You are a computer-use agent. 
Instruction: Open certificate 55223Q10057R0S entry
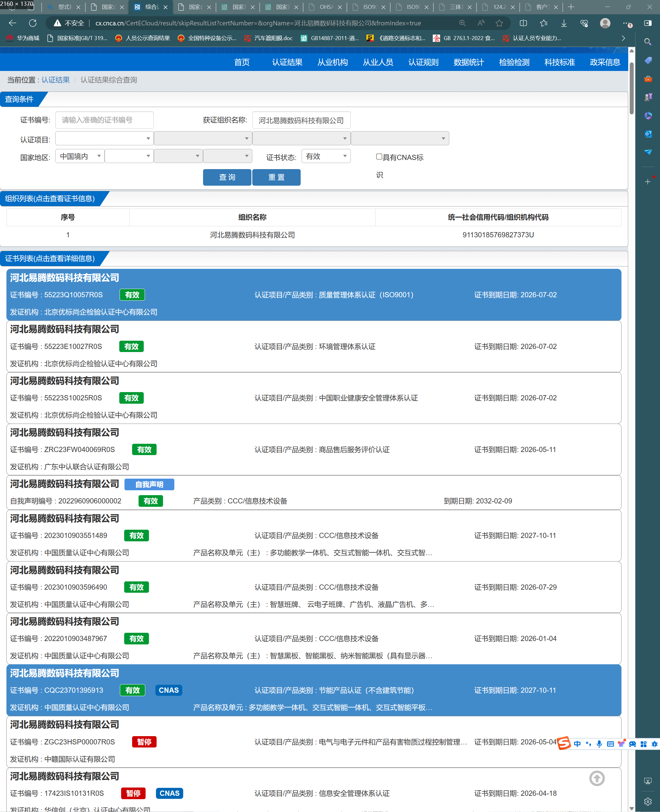coord(314,295)
